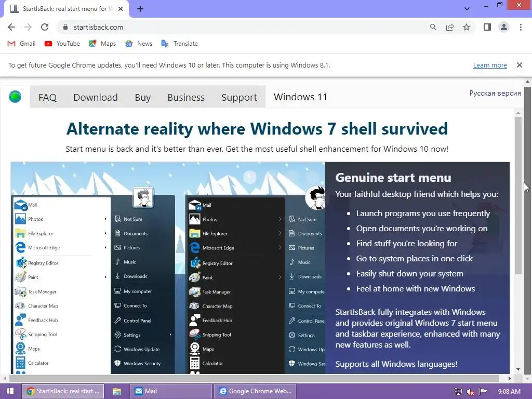The height and width of the screenshot is (399, 532).
Task: Click the browser forward arrow
Action: 28,27
